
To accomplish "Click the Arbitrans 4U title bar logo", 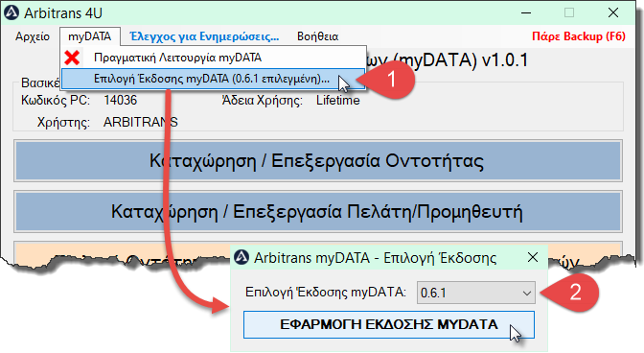I will click(11, 12).
